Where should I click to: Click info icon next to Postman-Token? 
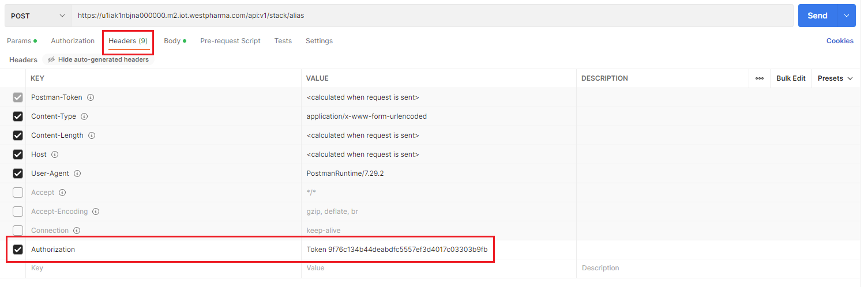(x=91, y=97)
